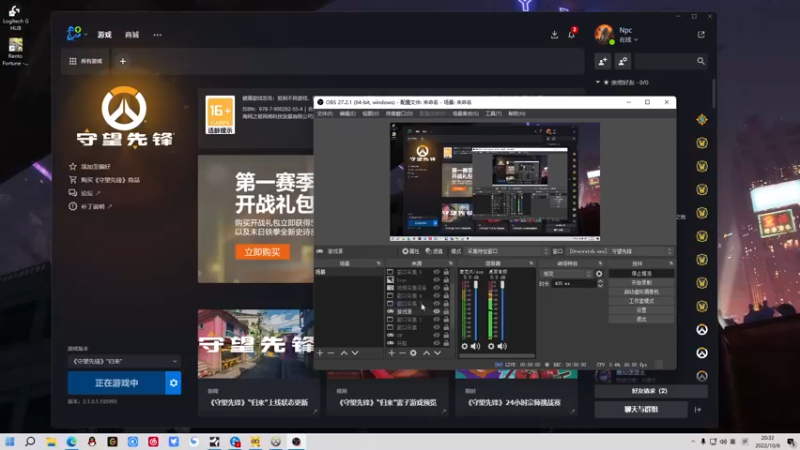Click the magnifier icon in friend search

[701, 61]
